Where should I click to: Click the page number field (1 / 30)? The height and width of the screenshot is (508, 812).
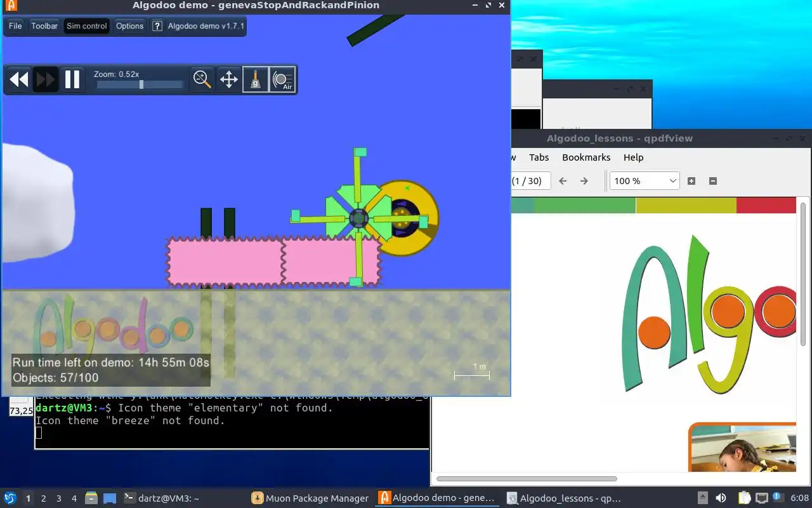(530, 181)
